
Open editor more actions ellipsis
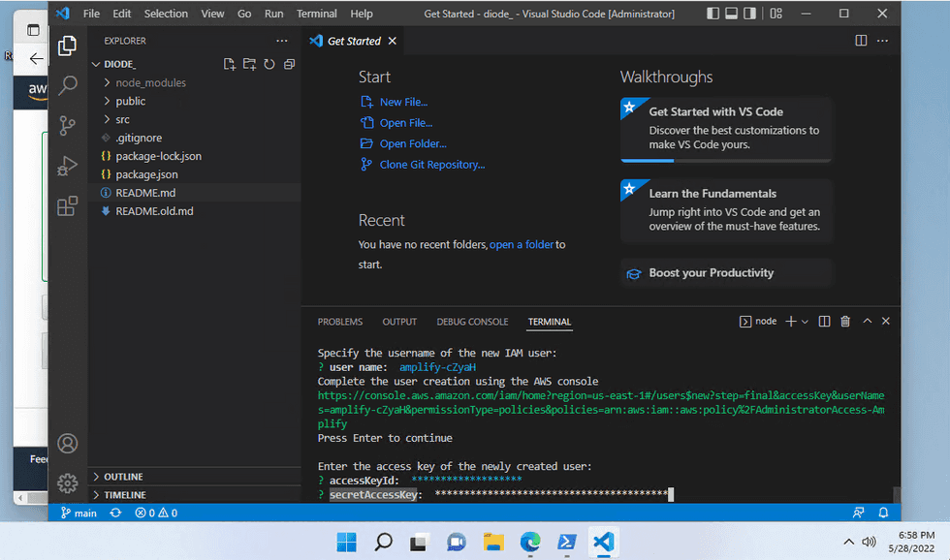point(883,41)
